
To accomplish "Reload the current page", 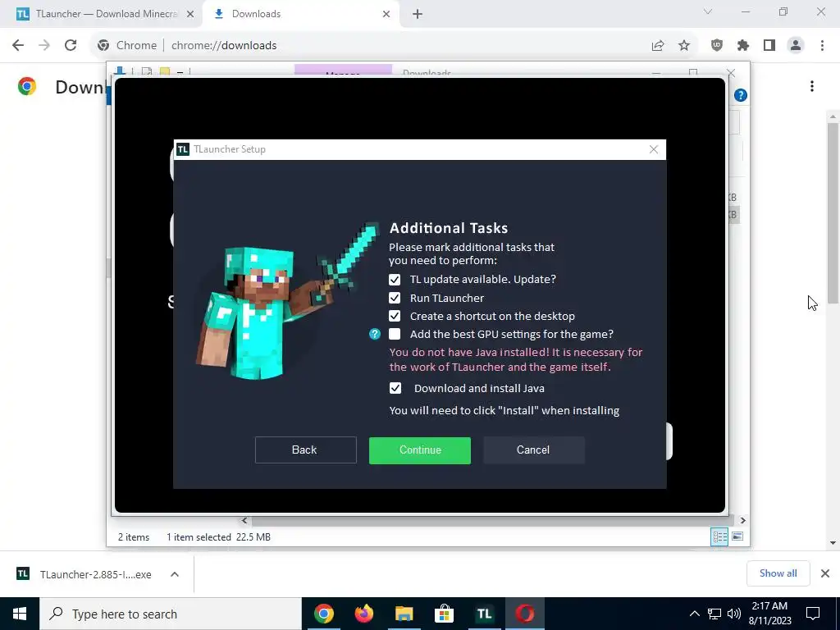I will pos(71,46).
